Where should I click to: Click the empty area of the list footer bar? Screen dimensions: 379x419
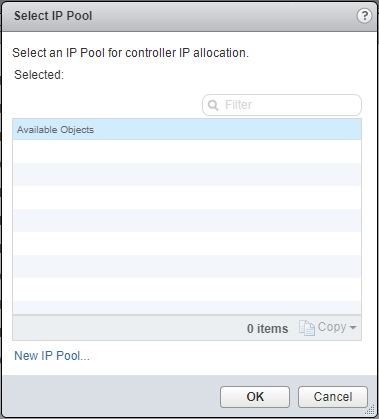tap(127, 328)
